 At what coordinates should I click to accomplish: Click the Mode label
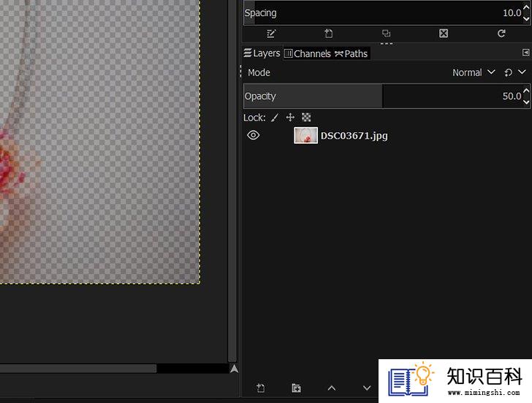tap(259, 72)
